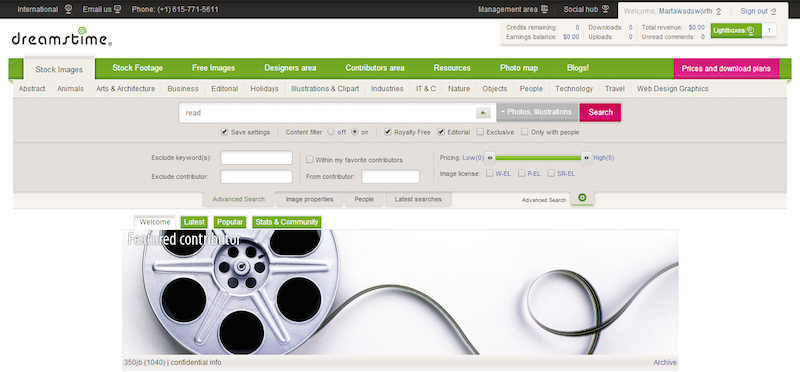Check the SR-EL image license box
Screen dimensions: 800x372
click(x=551, y=173)
